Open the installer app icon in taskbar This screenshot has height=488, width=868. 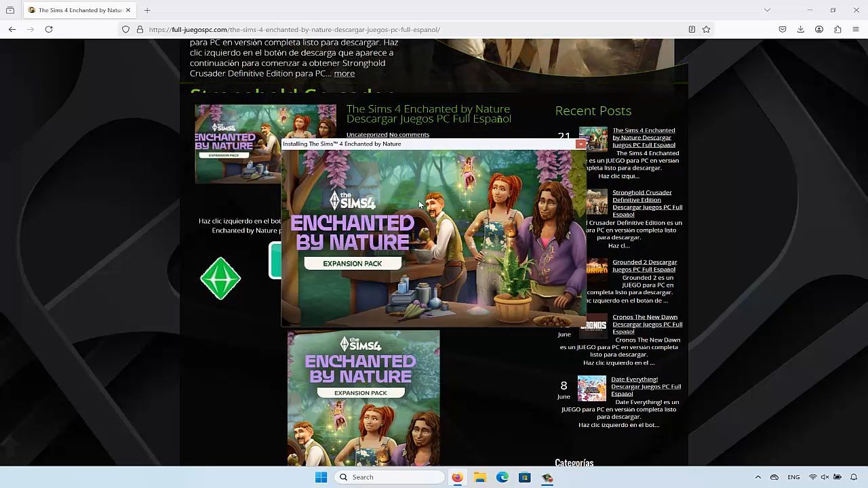547,477
